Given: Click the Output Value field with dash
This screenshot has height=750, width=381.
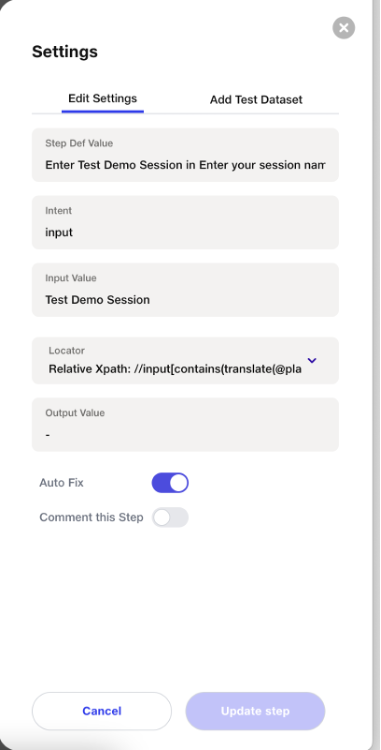Looking at the screenshot, I should pyautogui.click(x=185, y=425).
